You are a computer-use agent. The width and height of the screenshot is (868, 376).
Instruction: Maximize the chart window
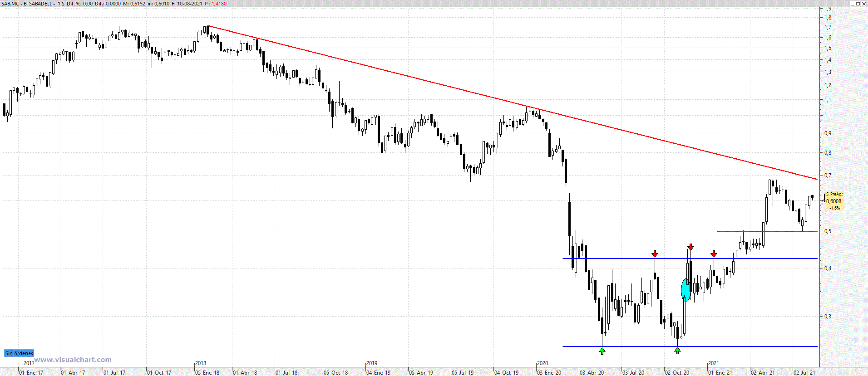pos(858,4)
